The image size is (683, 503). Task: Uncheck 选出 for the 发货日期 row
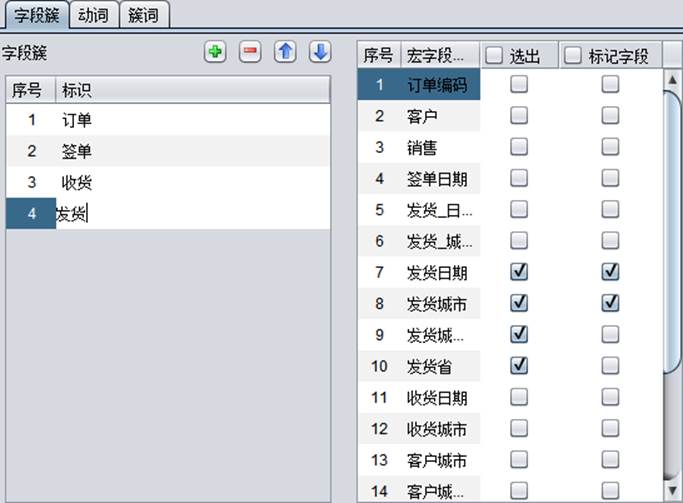click(519, 272)
